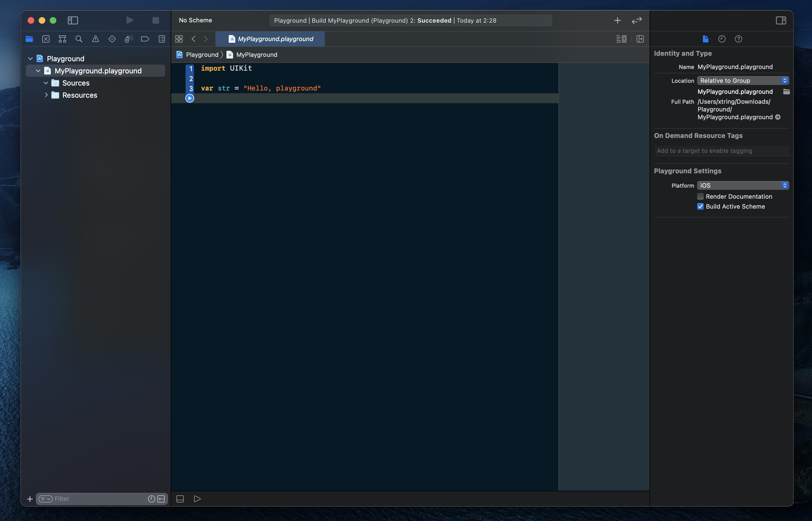812x521 pixels.
Task: Open the Quick Help inspector icon
Action: tap(738, 39)
